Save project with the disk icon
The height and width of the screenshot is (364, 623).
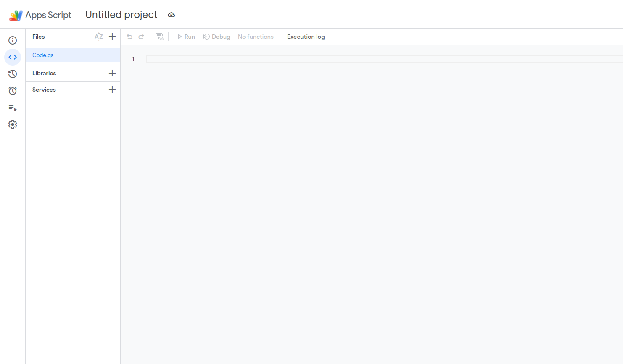[159, 37]
